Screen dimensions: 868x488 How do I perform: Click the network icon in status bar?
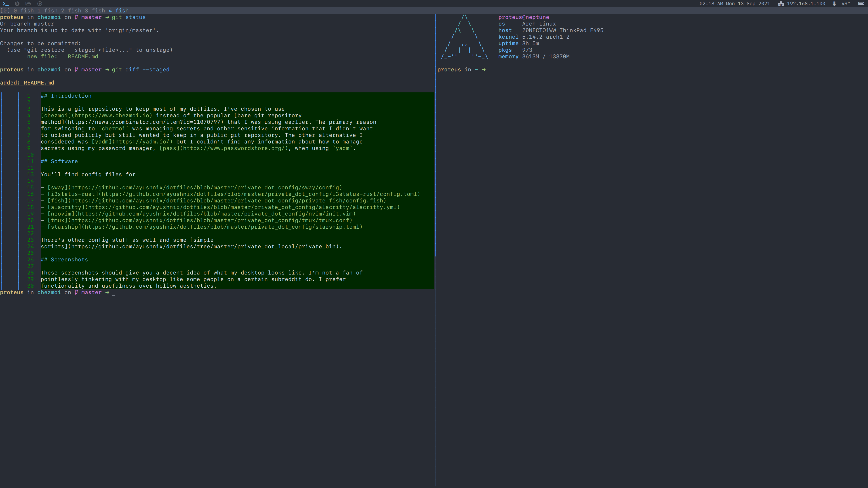[781, 4]
